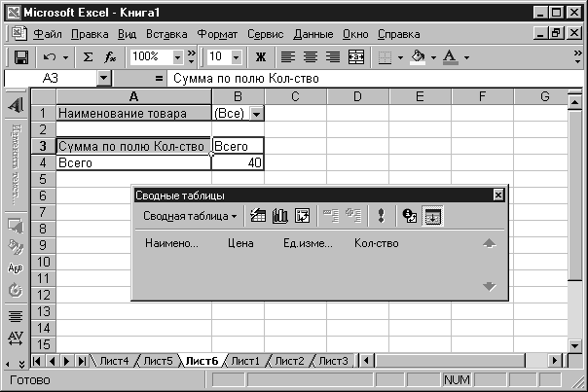Click the Refresh Data exclamation icon

[382, 216]
